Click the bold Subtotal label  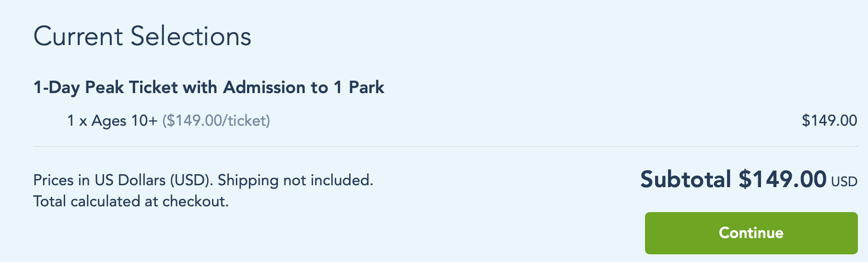pyautogui.click(x=685, y=179)
